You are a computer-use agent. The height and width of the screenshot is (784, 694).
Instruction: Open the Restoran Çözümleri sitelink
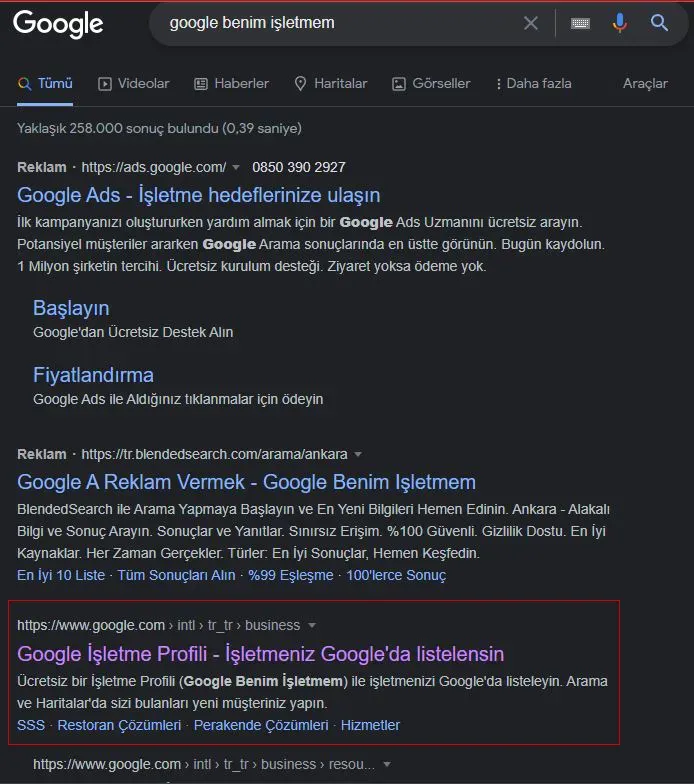tap(119, 725)
